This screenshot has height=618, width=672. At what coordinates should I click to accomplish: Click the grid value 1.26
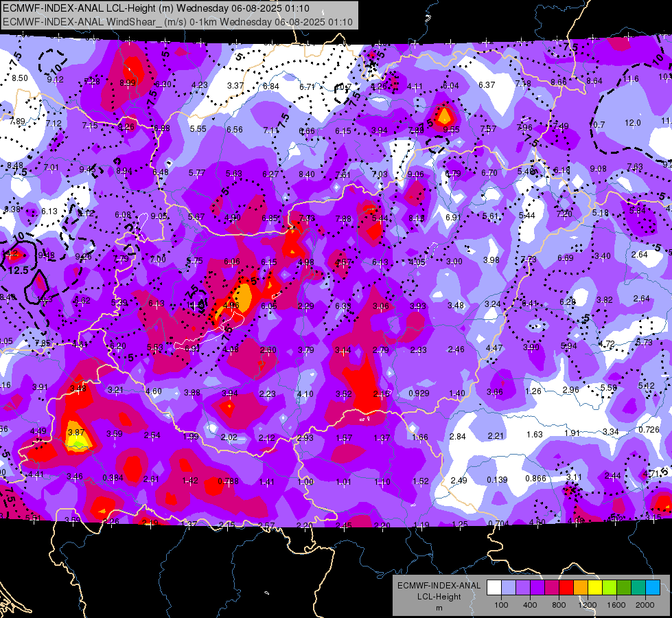pos(533,391)
